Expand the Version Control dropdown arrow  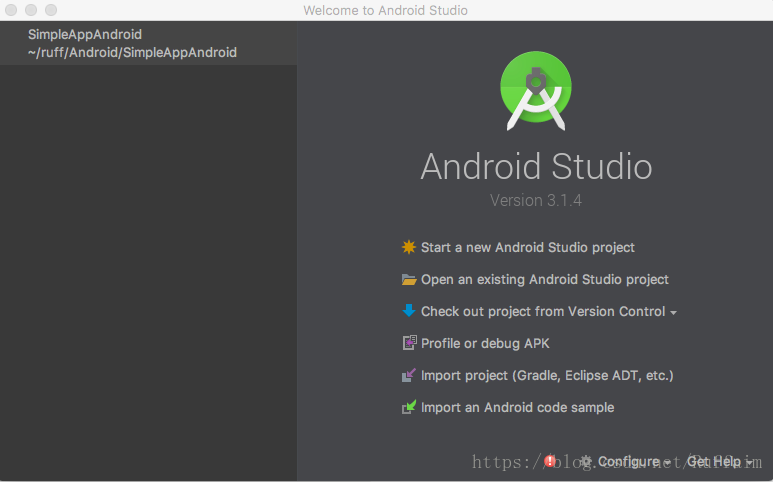coord(673,312)
